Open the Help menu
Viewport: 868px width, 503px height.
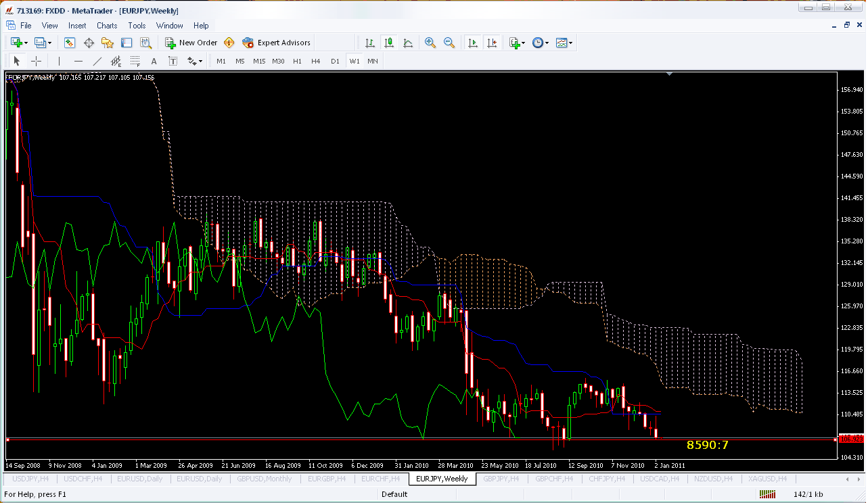(201, 26)
